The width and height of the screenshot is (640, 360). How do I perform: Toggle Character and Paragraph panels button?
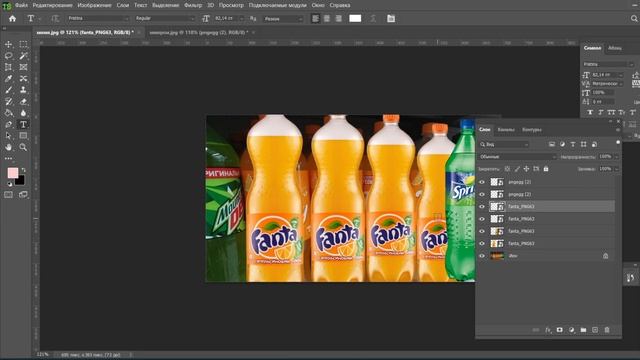click(391, 18)
